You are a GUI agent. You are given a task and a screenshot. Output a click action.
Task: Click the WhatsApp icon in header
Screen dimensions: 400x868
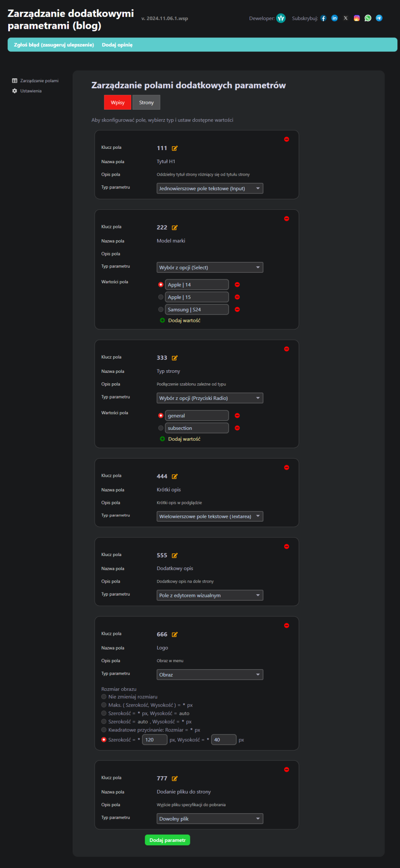(368, 18)
